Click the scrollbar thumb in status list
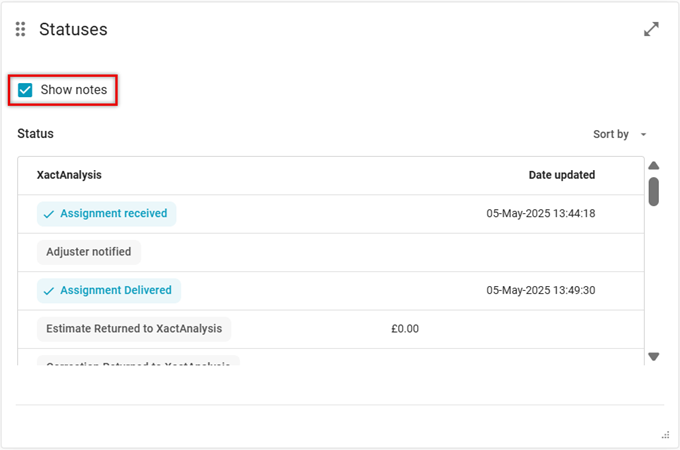The width and height of the screenshot is (680, 450). 653,191
